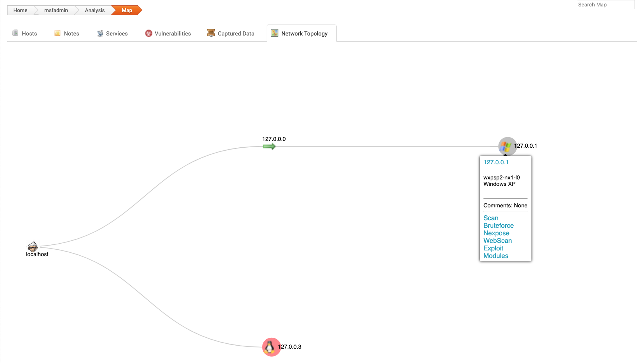Select the Analysis breadcrumb item
Image resolution: width=644 pixels, height=363 pixels.
pos(94,10)
